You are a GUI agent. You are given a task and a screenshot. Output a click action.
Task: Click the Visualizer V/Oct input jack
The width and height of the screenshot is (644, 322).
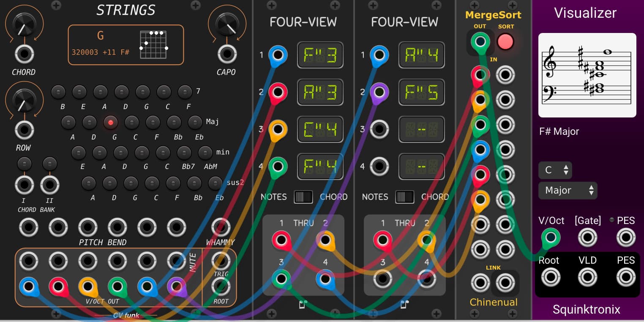551,237
